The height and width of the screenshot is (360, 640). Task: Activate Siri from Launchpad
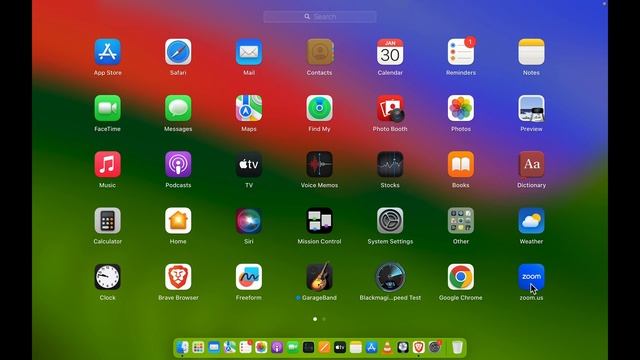(249, 221)
